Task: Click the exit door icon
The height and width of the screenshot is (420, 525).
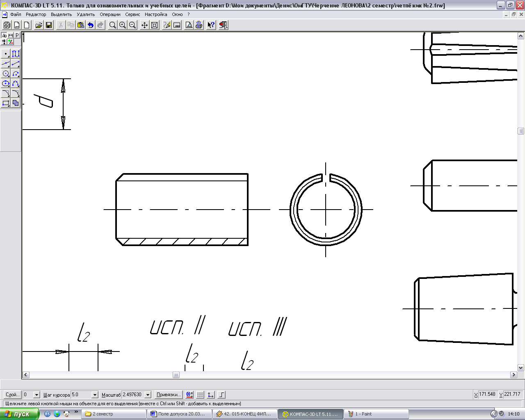Action: tap(223, 25)
